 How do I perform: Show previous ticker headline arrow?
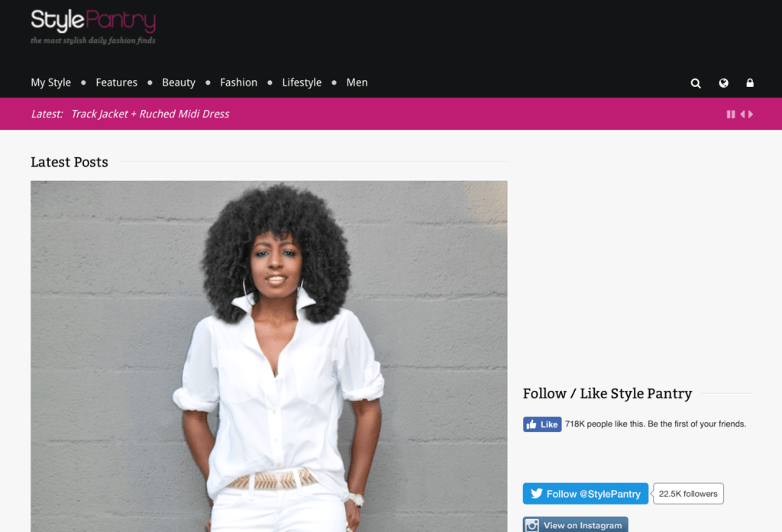(742, 114)
